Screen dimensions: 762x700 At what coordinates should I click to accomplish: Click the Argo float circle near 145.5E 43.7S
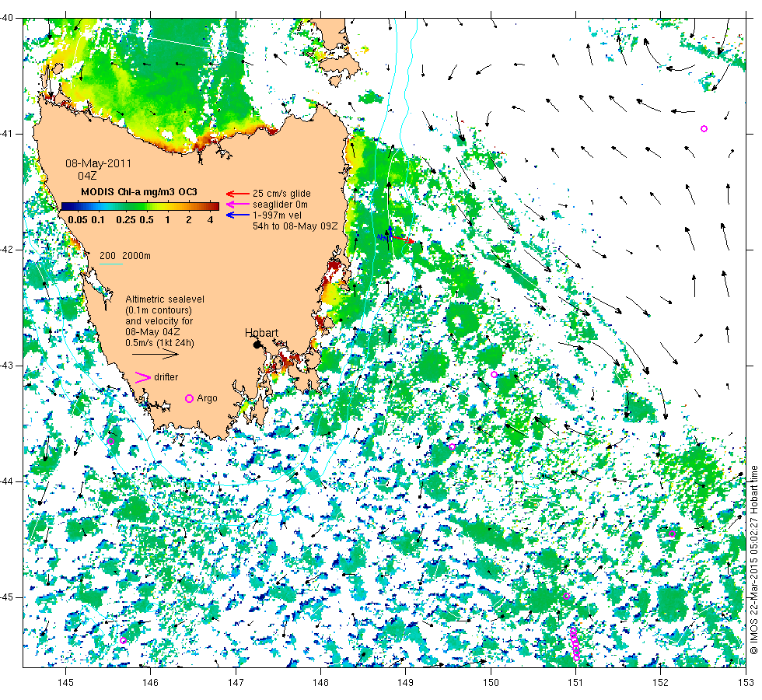point(110,442)
